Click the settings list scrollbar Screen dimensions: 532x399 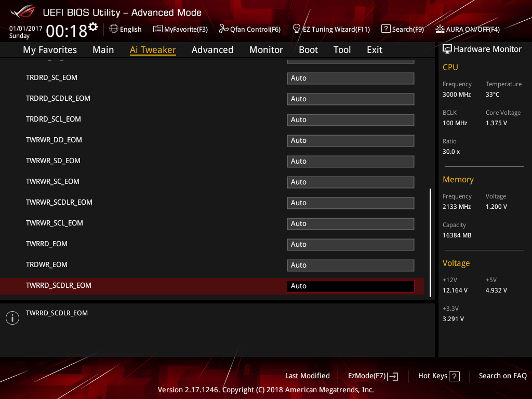pos(430,243)
